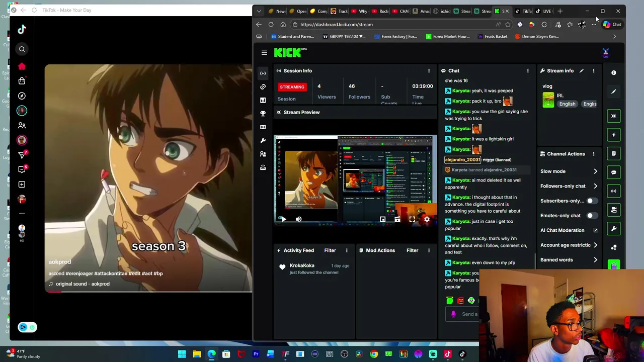The image size is (644, 362).
Task: Show more bookmarks chevron
Action: [x=614, y=36]
